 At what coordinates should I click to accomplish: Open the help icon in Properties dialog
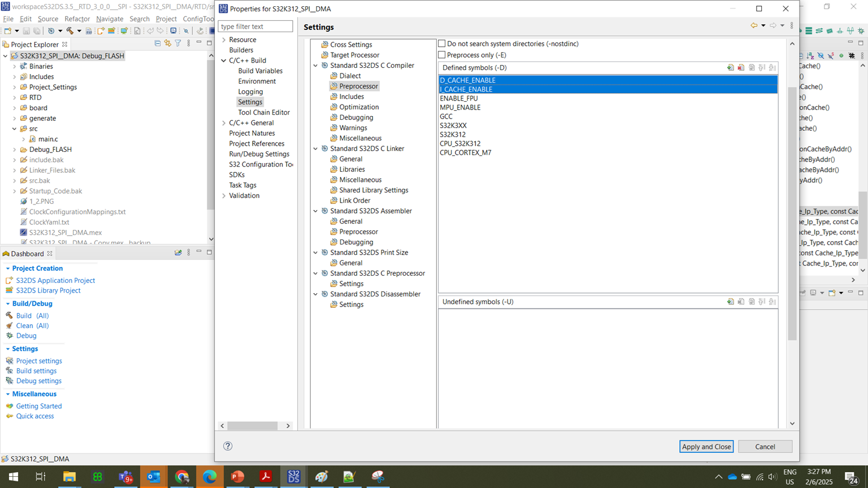tap(228, 446)
